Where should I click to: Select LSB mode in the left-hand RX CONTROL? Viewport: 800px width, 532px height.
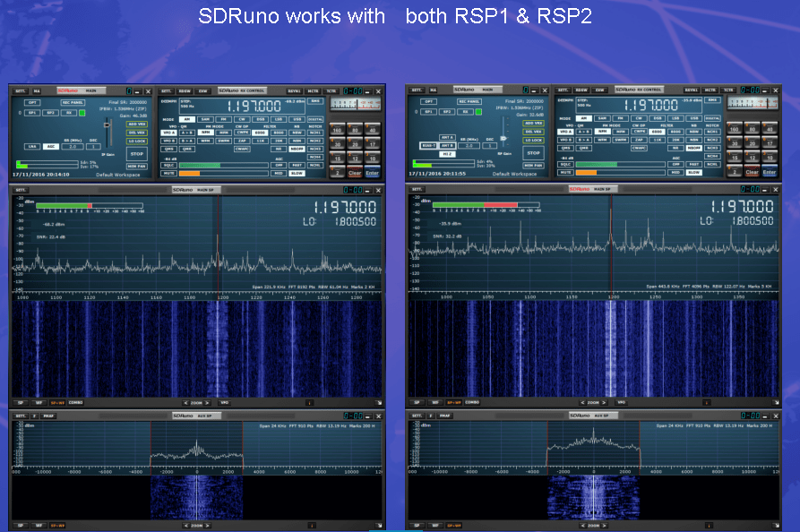click(x=279, y=119)
